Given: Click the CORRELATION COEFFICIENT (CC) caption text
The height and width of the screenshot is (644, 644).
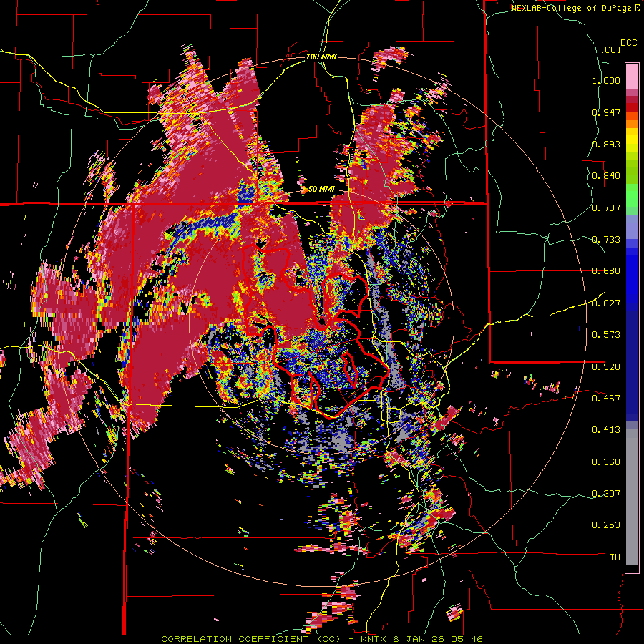Looking at the screenshot, I should 250,639.
